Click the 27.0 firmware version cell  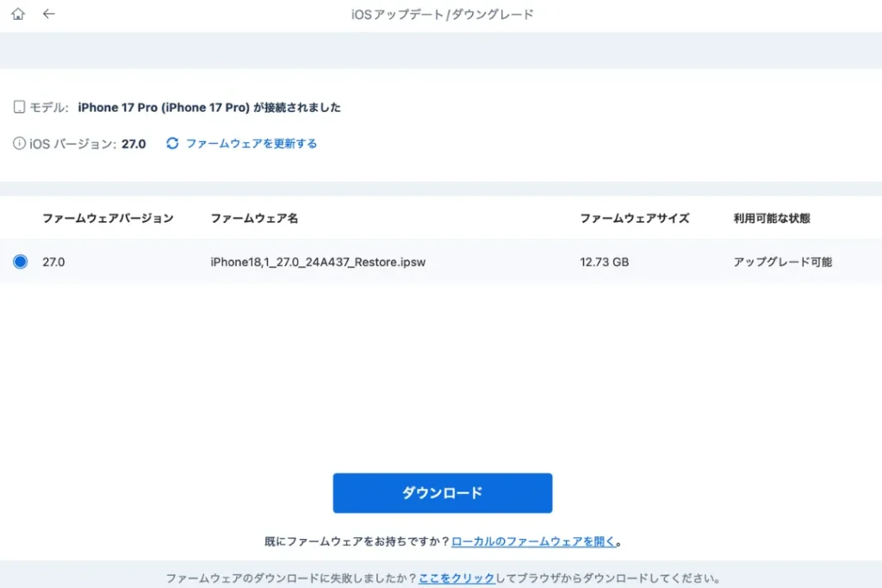53,262
